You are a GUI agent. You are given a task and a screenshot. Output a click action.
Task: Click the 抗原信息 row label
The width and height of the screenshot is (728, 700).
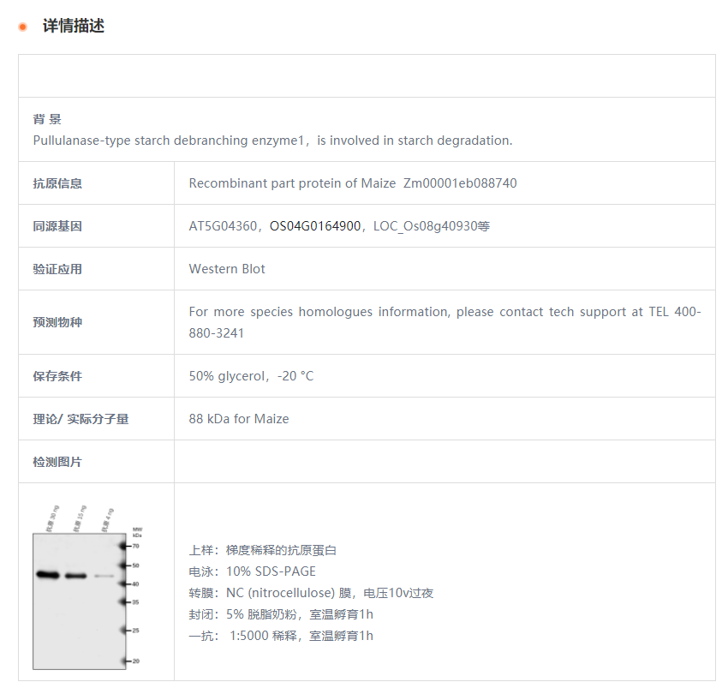coord(57,183)
